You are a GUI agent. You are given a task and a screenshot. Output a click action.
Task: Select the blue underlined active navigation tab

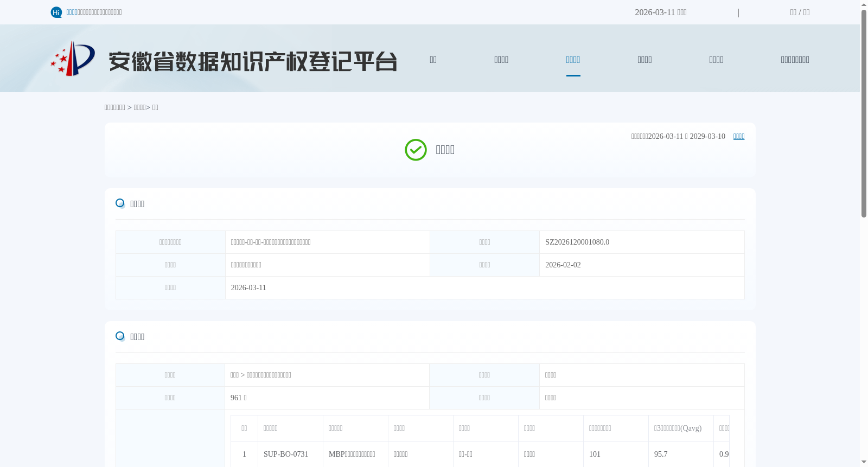[x=573, y=60]
